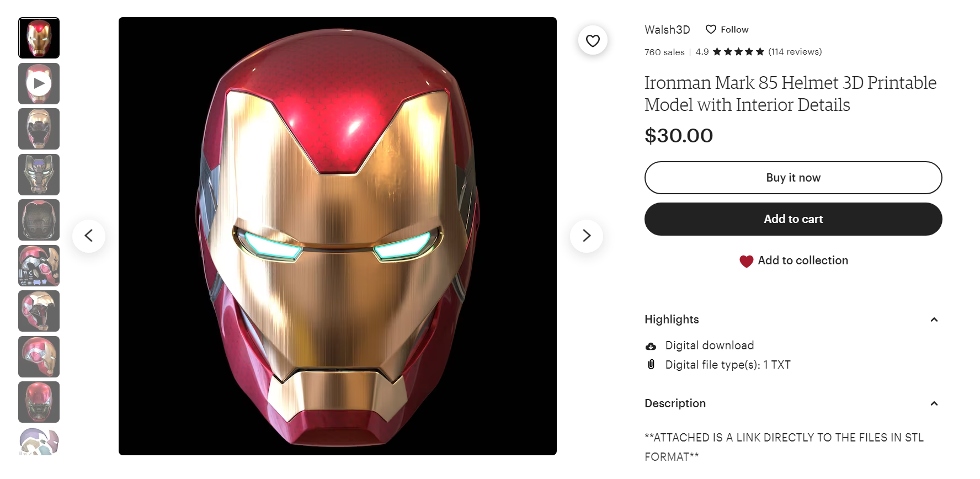Go to the previous product image

click(89, 236)
